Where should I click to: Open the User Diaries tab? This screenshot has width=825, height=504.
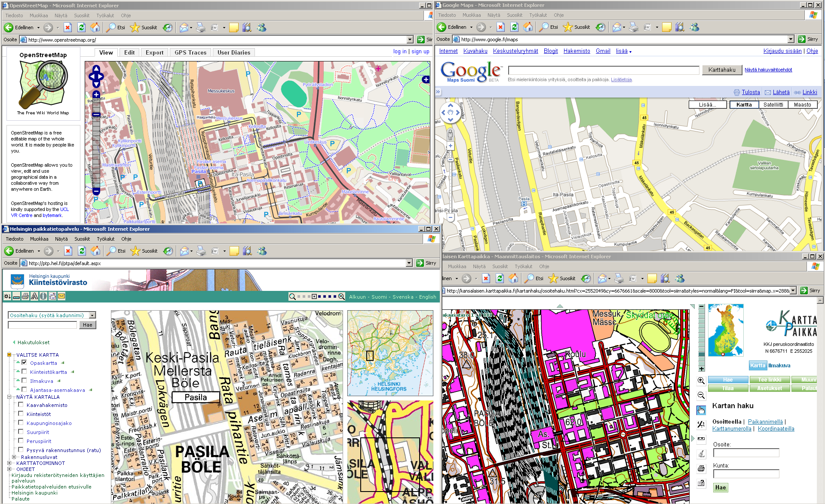pos(234,52)
